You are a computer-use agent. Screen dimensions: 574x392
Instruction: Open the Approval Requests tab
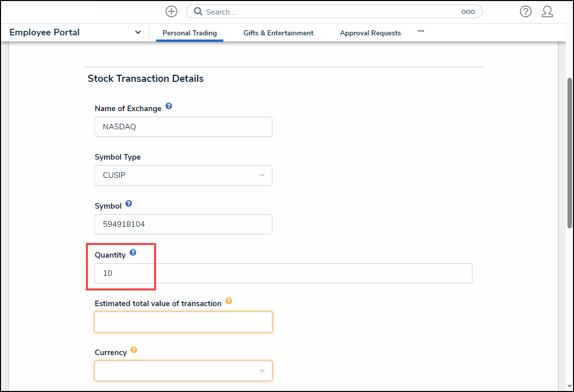(370, 33)
